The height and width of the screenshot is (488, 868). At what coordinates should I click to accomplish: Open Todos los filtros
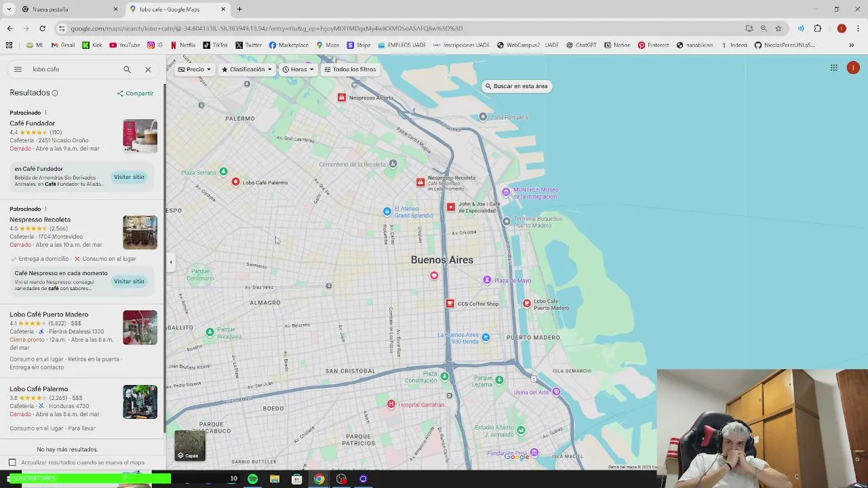click(350, 69)
